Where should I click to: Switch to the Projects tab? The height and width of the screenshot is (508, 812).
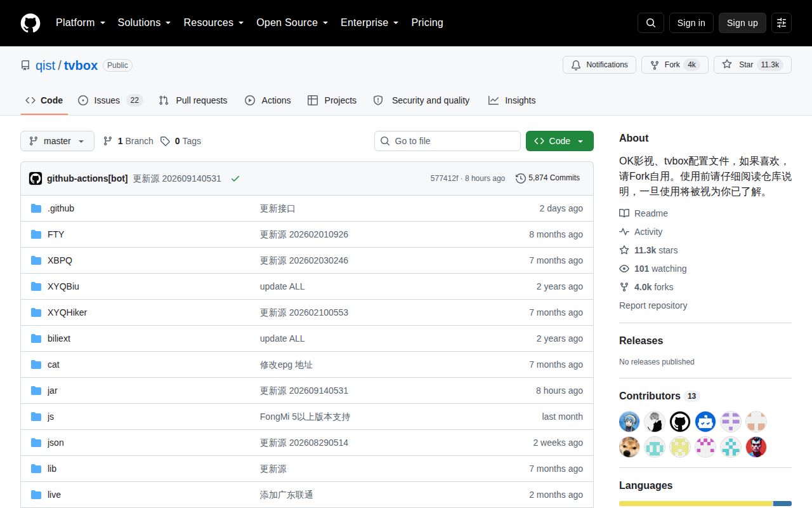point(332,100)
